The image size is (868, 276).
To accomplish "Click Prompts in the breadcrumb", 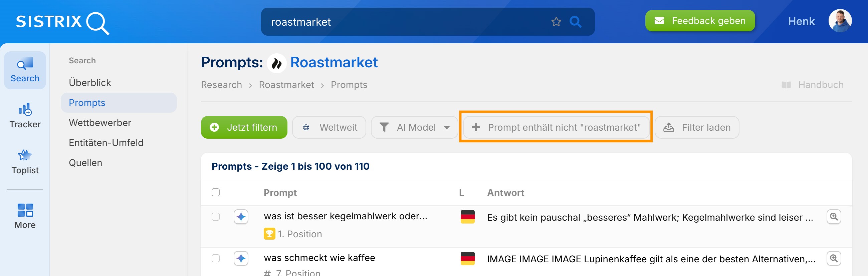I will click(349, 85).
